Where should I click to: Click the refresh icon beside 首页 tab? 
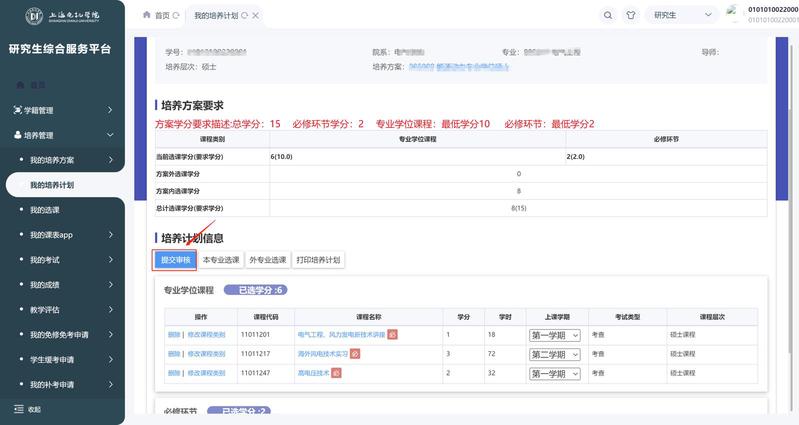pos(177,16)
